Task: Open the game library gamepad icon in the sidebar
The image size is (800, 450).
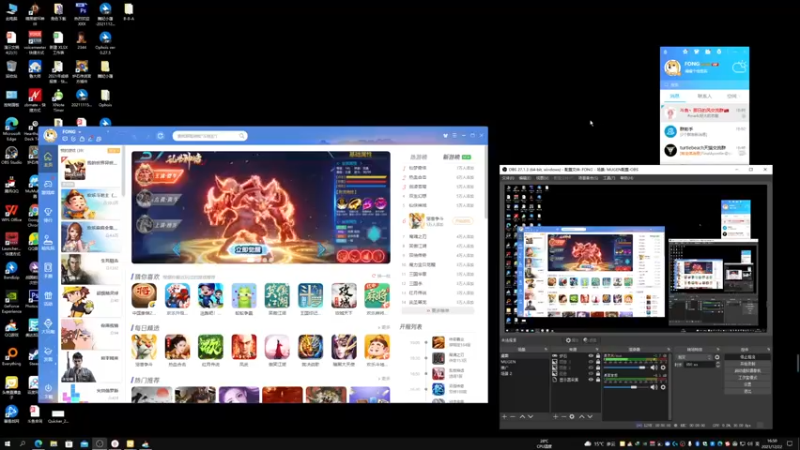Action: (47, 187)
